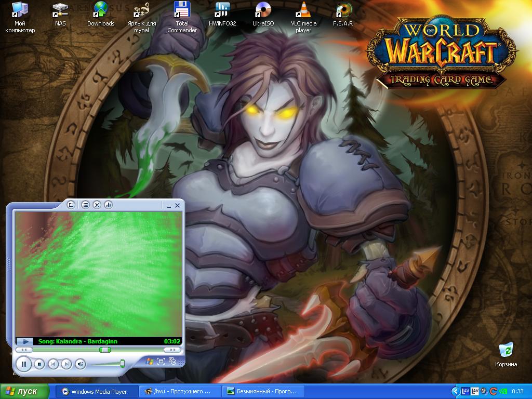The width and height of the screenshot is (532, 399).
Task: Select the NAS desktop shortcut
Action: (x=60, y=14)
